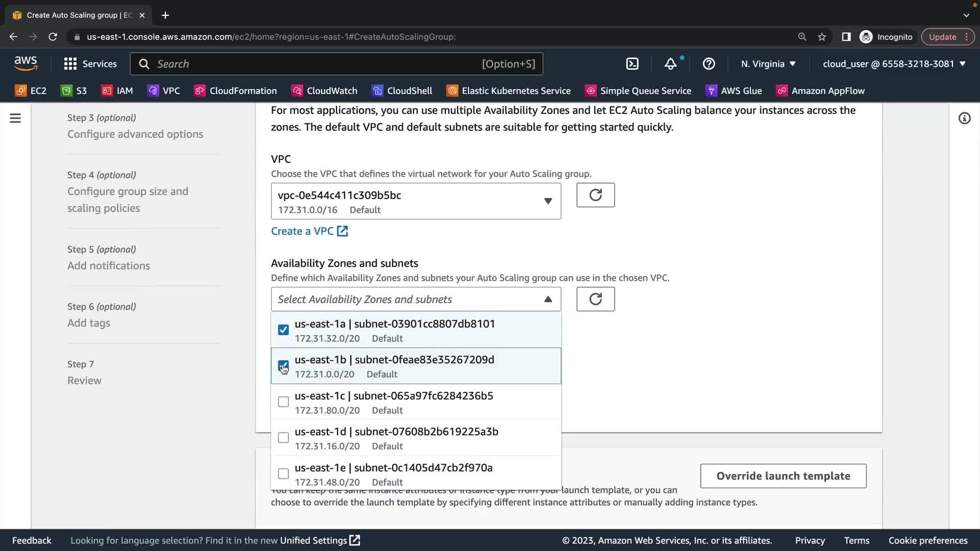Open the AWS CloudShell terminal icon
This screenshot has height=551, width=980.
point(632,64)
